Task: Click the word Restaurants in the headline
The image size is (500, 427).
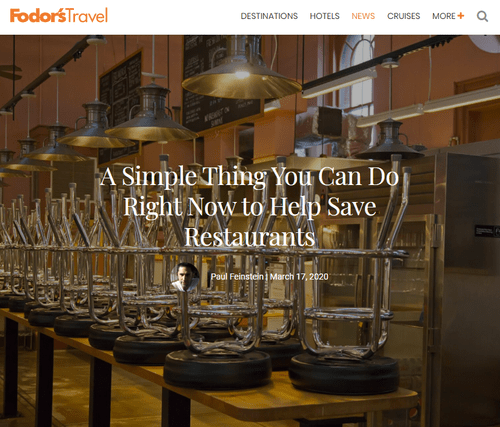Action: click(249, 237)
